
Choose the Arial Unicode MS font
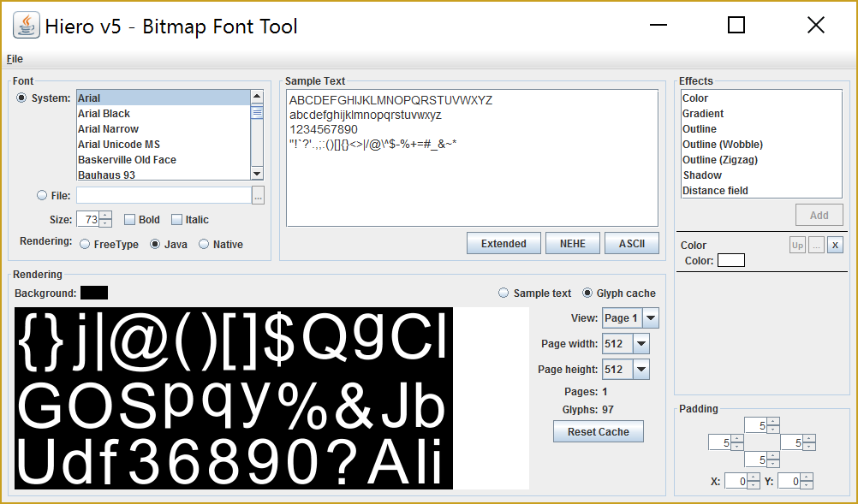(x=163, y=145)
